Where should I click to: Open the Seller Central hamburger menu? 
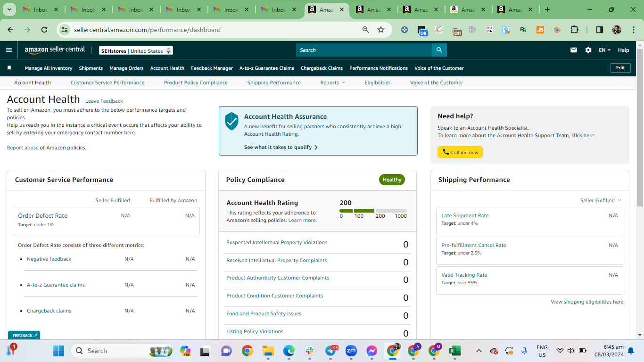pos(9,50)
